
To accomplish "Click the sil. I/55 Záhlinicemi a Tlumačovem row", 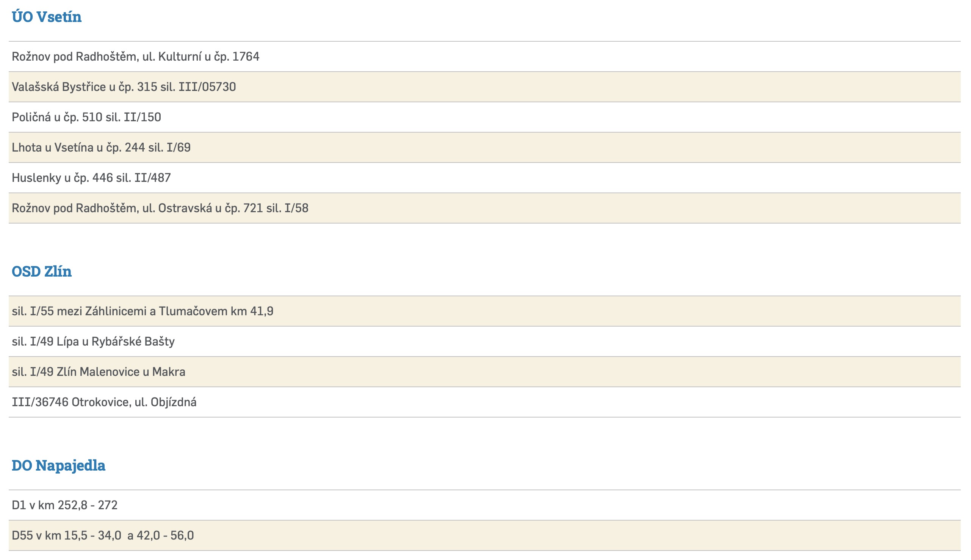I will click(143, 311).
